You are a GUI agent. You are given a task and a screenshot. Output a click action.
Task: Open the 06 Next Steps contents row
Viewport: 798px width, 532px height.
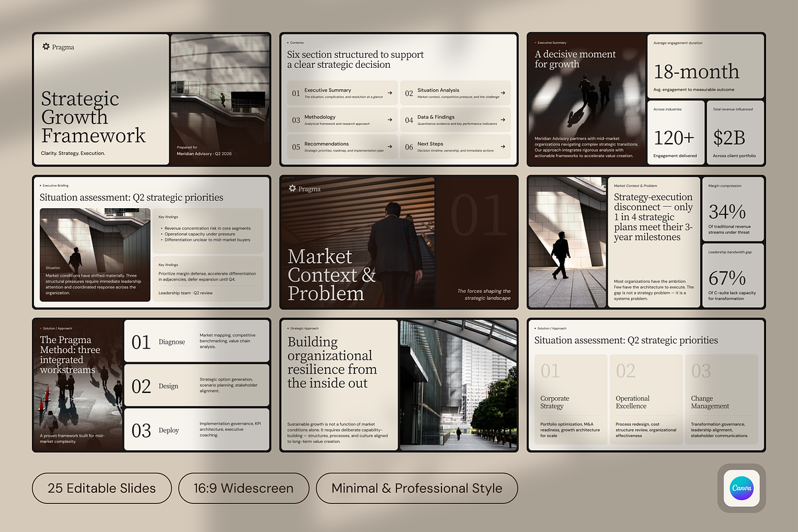pyautogui.click(x=456, y=147)
